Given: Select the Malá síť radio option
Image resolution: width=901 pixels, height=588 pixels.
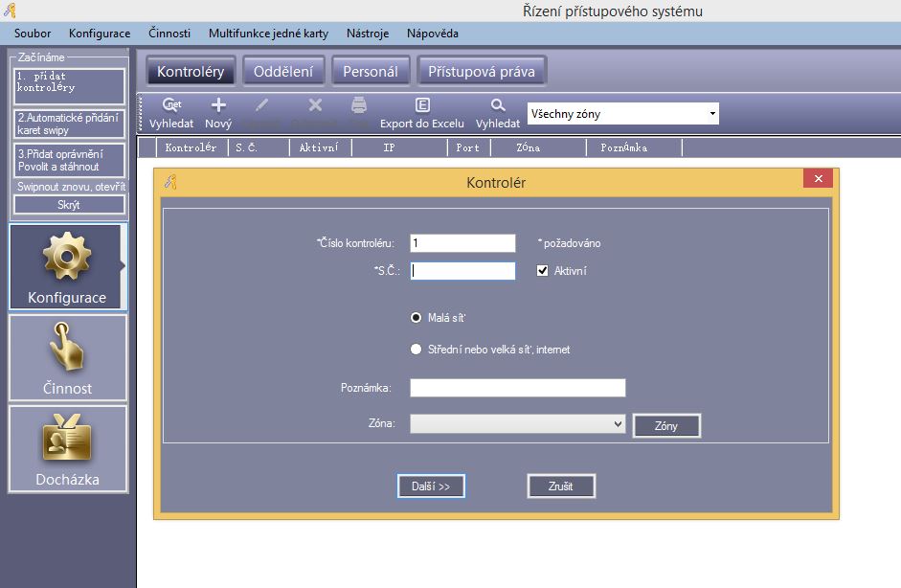Looking at the screenshot, I should [x=416, y=318].
